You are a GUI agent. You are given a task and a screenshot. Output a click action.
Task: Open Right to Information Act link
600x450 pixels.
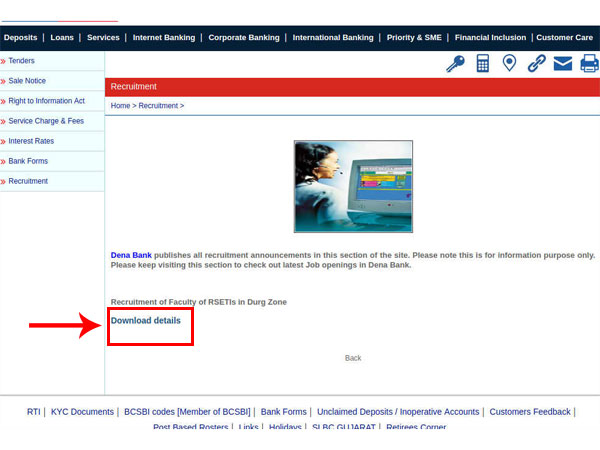tap(47, 101)
